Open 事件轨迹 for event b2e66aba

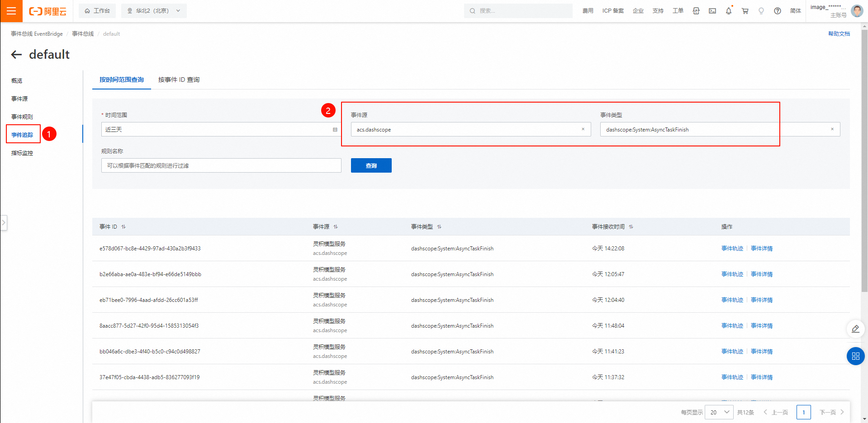732,274
